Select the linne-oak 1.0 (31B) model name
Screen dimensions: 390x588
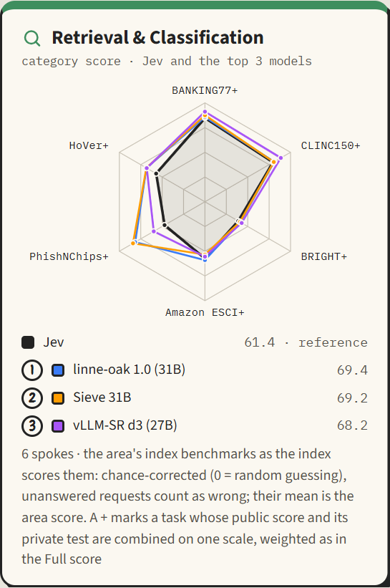click(130, 370)
